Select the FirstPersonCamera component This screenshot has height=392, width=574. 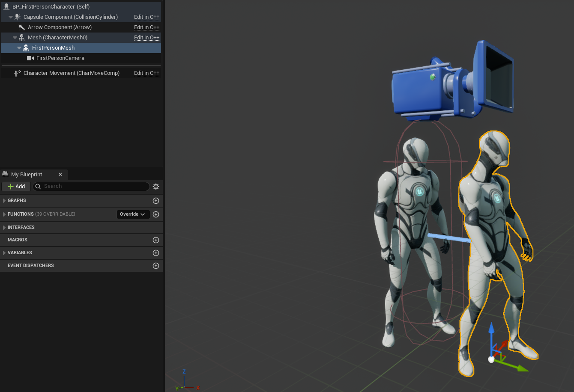pyautogui.click(x=60, y=58)
